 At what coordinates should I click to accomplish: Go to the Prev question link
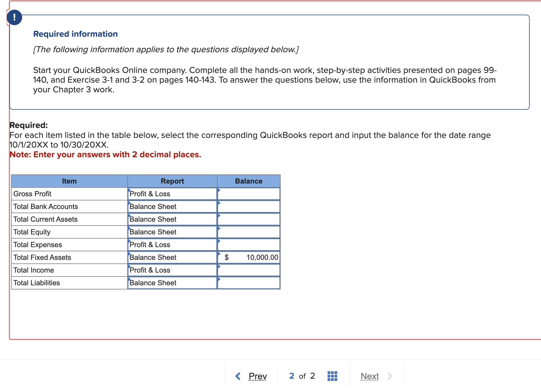tap(257, 376)
